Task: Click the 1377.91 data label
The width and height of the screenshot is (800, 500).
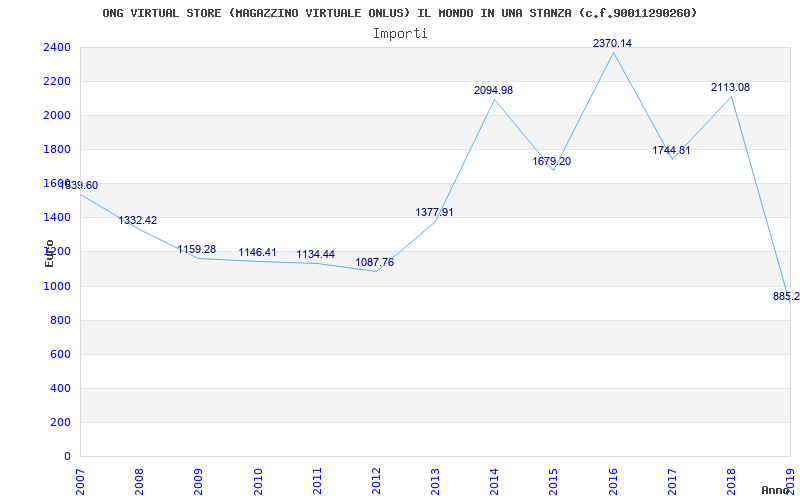Action: point(434,212)
